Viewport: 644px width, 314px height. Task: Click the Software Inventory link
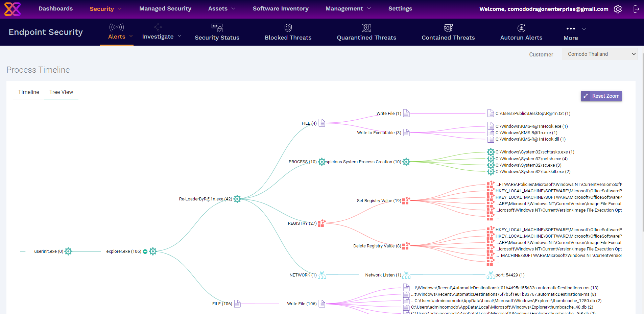coord(281,8)
